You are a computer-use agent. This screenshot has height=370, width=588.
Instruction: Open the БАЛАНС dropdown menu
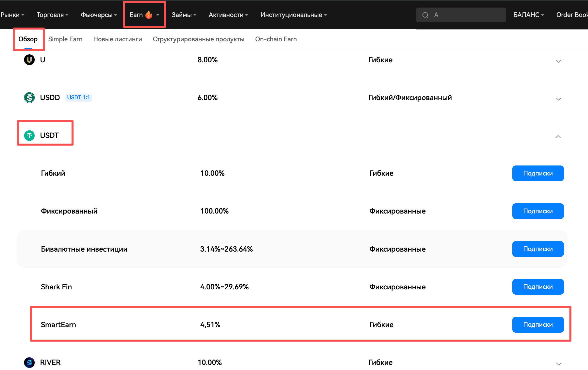tap(528, 15)
